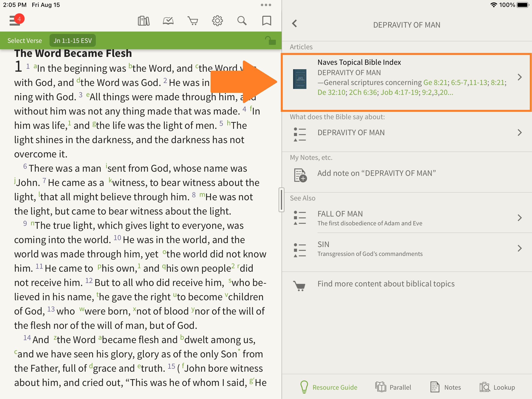Expand the Naves Topical Bible Index article
The height and width of the screenshot is (399, 532).
coord(406,77)
